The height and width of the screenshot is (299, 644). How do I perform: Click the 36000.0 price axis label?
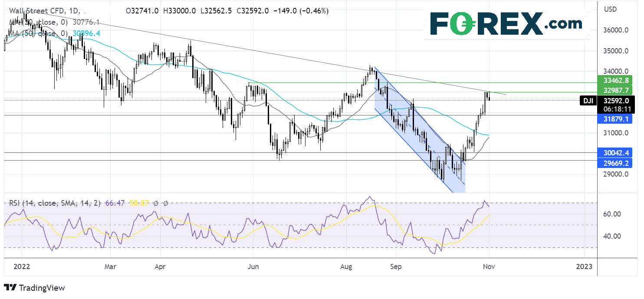[x=616, y=30]
